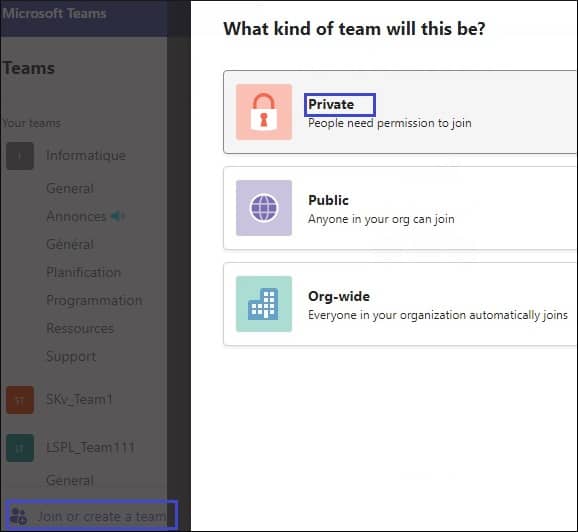Click 'Anyone in your org can join' text
Viewport: 578px width, 532px height.
[381, 219]
